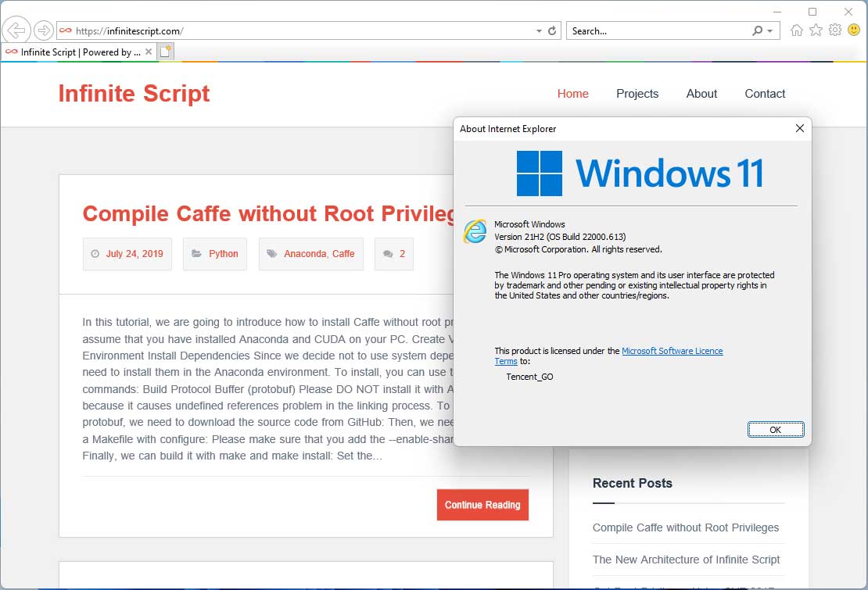Click the search magnifier icon
Image resolution: width=868 pixels, height=590 pixels.
(x=757, y=31)
